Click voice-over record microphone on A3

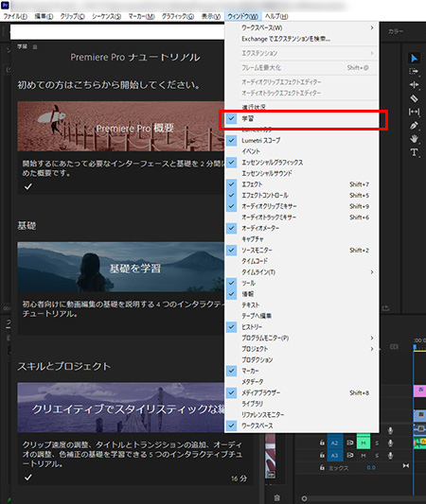tap(390, 456)
